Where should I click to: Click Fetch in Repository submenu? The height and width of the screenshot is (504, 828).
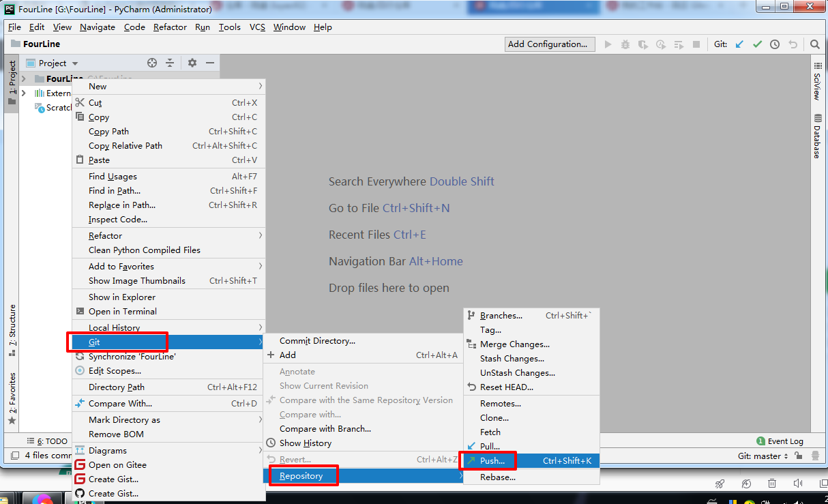tap(531, 432)
